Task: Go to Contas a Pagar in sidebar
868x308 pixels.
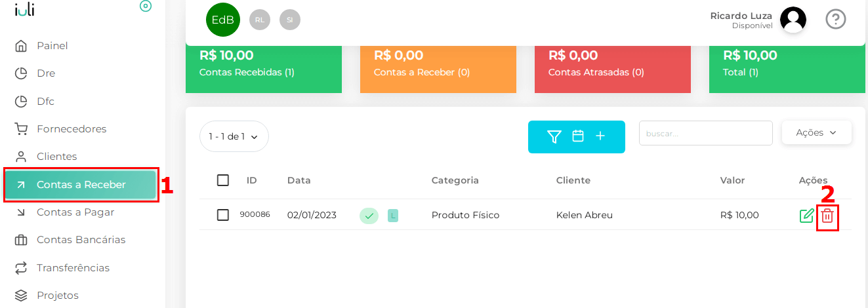Action: point(75,212)
